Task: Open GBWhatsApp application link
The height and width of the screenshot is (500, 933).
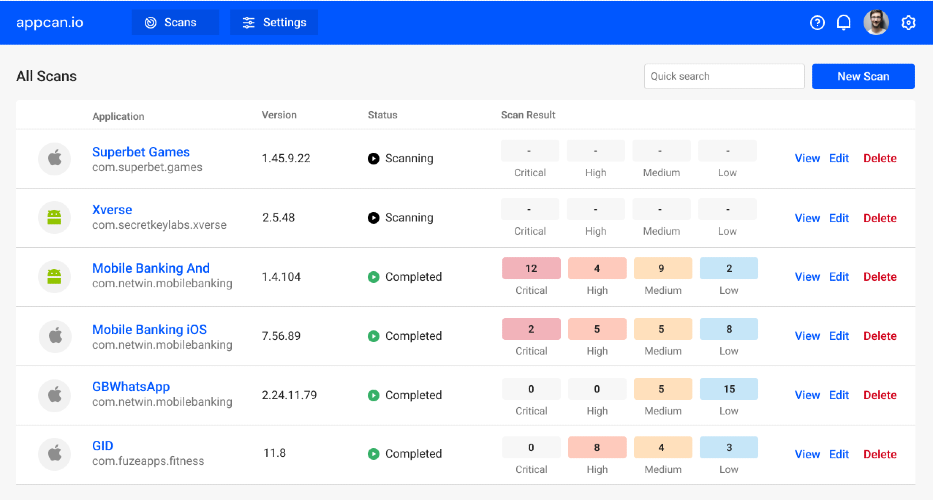Action: pyautogui.click(x=131, y=387)
